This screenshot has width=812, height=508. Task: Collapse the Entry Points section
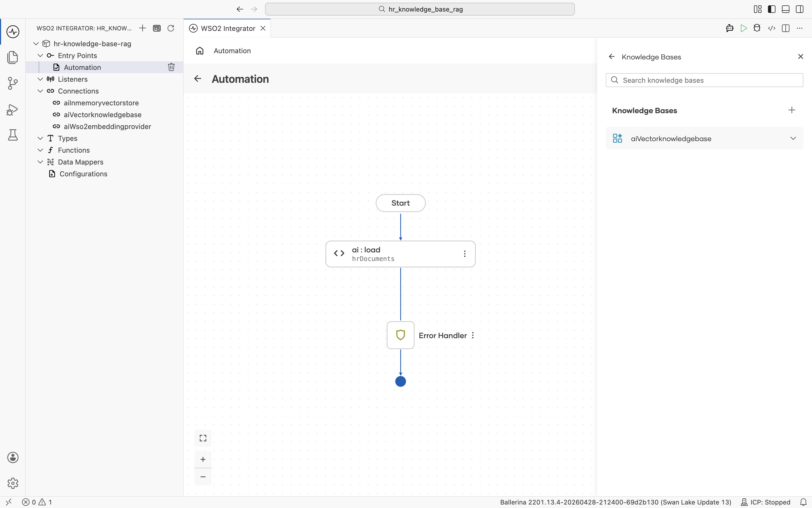[40, 55]
